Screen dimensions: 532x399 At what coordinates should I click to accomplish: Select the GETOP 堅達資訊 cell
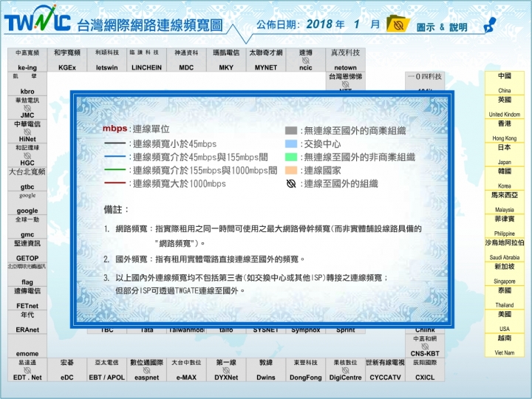[27, 250]
